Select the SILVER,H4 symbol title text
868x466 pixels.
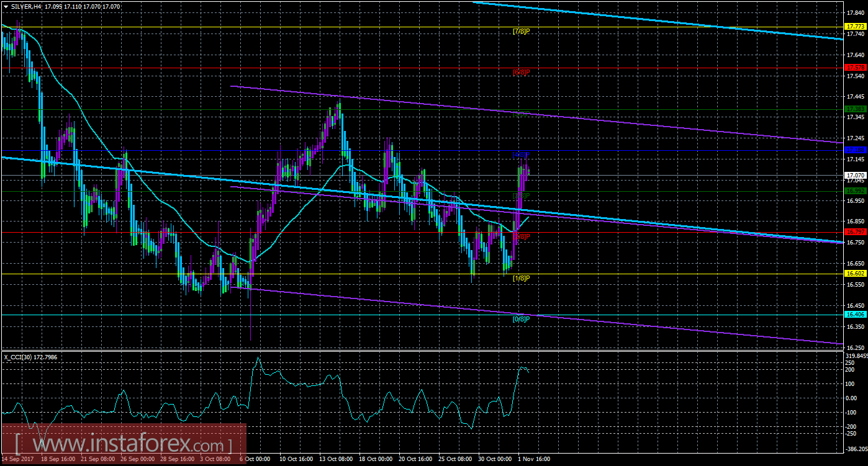(x=27, y=6)
